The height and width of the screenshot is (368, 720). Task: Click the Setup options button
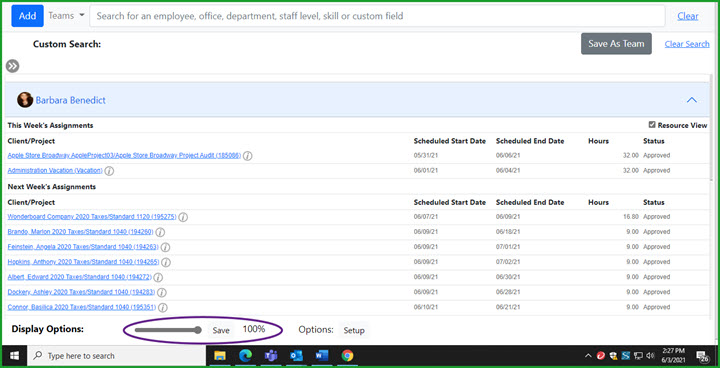click(354, 330)
